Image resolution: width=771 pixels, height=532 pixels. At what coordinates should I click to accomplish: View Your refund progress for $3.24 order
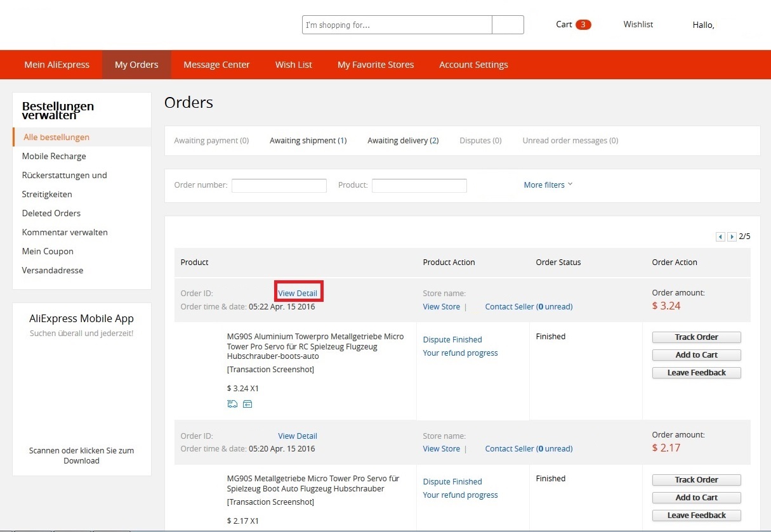(x=460, y=353)
